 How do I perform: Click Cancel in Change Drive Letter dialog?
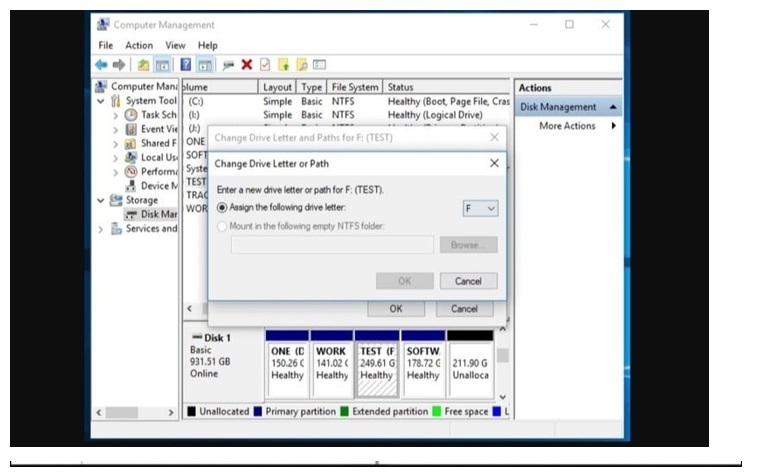(x=468, y=281)
